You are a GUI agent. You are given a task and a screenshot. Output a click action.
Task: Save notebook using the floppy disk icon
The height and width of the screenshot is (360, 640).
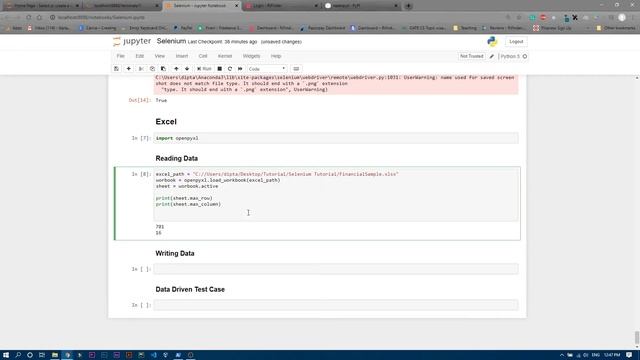(116, 69)
